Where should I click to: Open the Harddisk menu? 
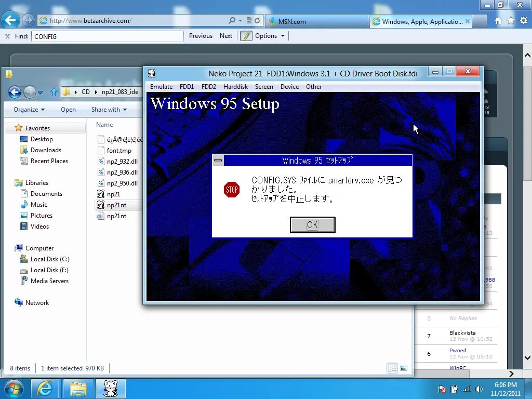(235, 87)
